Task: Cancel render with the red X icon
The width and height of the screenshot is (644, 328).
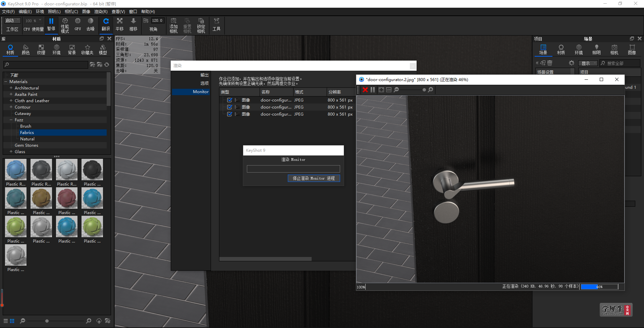Action: click(x=365, y=90)
